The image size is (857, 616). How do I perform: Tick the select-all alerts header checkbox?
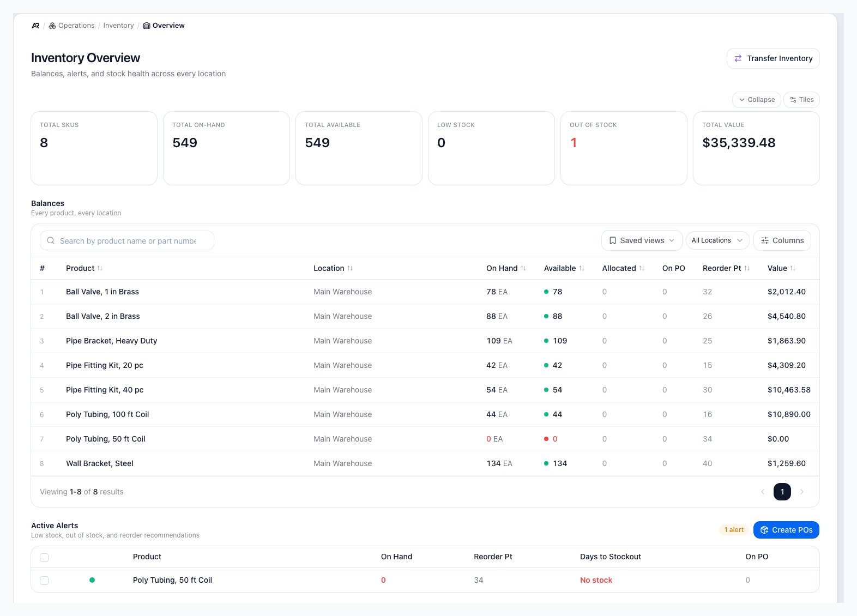(x=44, y=557)
